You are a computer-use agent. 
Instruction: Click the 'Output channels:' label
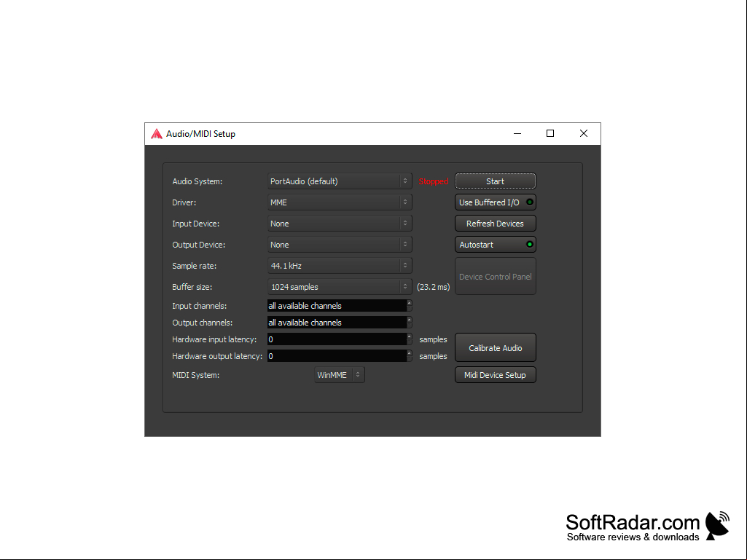tap(203, 323)
